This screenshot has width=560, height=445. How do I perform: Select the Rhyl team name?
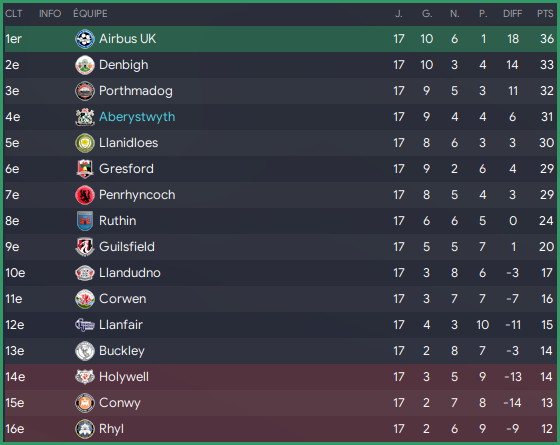click(x=111, y=429)
